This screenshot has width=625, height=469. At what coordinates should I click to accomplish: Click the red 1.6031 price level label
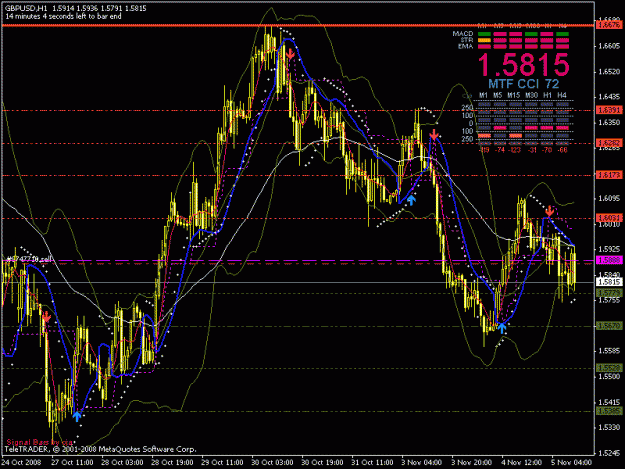click(x=609, y=218)
